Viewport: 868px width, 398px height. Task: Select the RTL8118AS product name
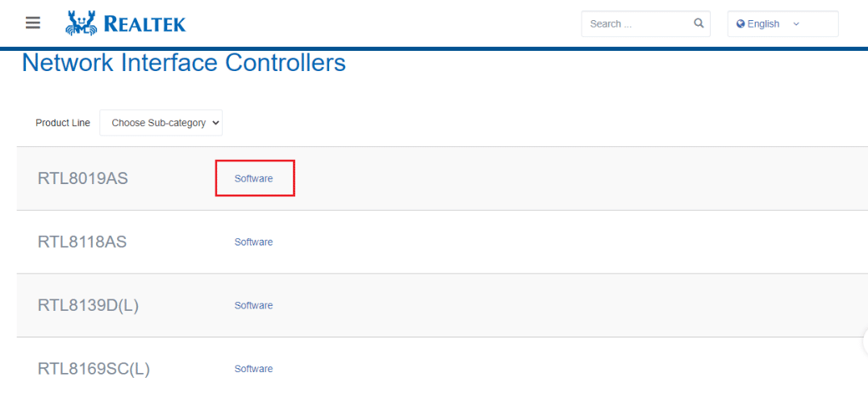point(82,242)
